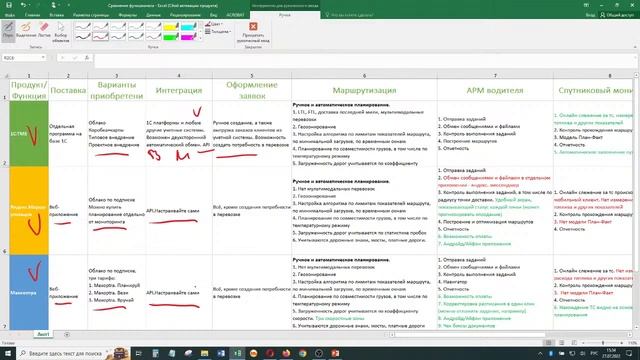640x360 pixels.
Task: Open Word from the taskbar
Action: (x=221, y=353)
